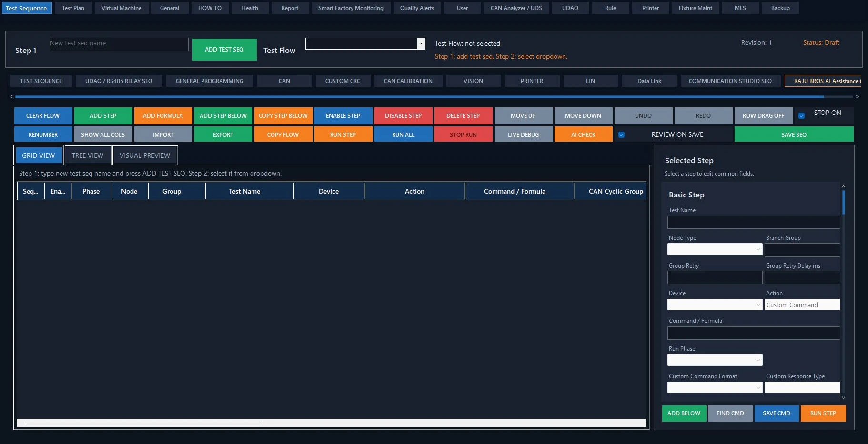Expand the Node Type dropdown

point(715,249)
